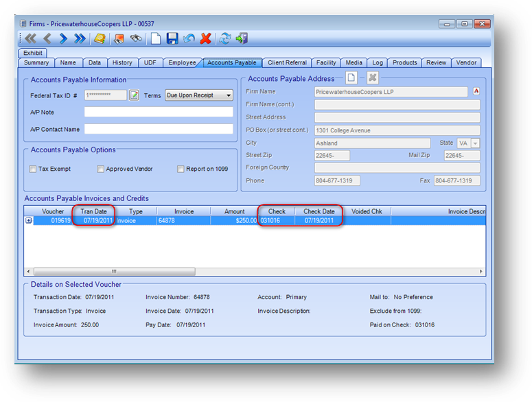Click the red A icon beside Firm Name
The image size is (532, 402).
(476, 91)
